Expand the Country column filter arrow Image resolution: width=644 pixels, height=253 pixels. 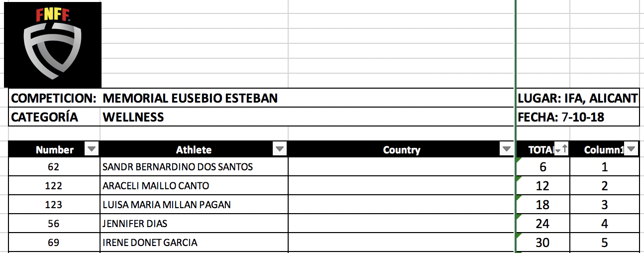tap(507, 149)
